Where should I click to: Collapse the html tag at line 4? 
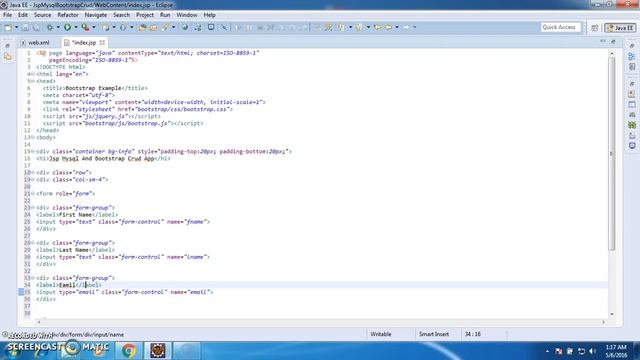(33, 74)
